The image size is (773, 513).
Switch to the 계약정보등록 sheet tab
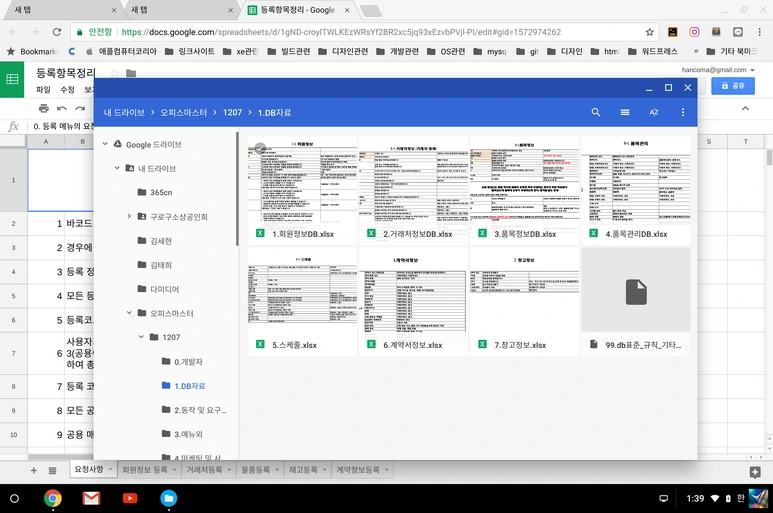358,470
